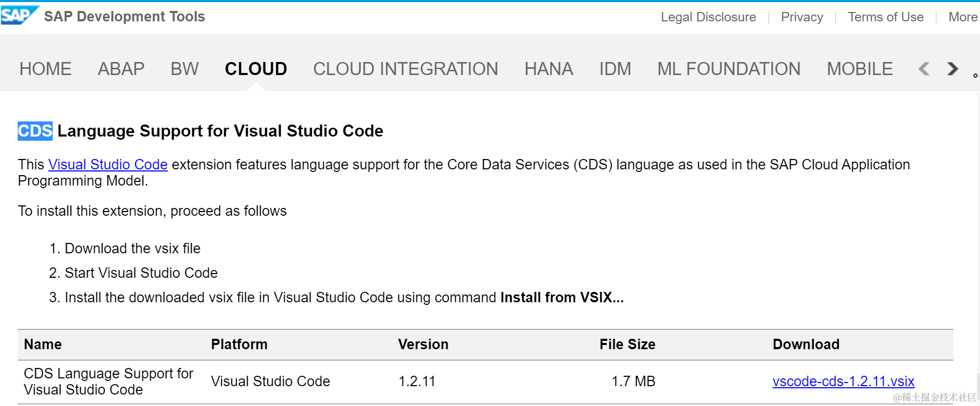Image resolution: width=980 pixels, height=406 pixels.
Task: Open the Privacy link
Action: (802, 17)
